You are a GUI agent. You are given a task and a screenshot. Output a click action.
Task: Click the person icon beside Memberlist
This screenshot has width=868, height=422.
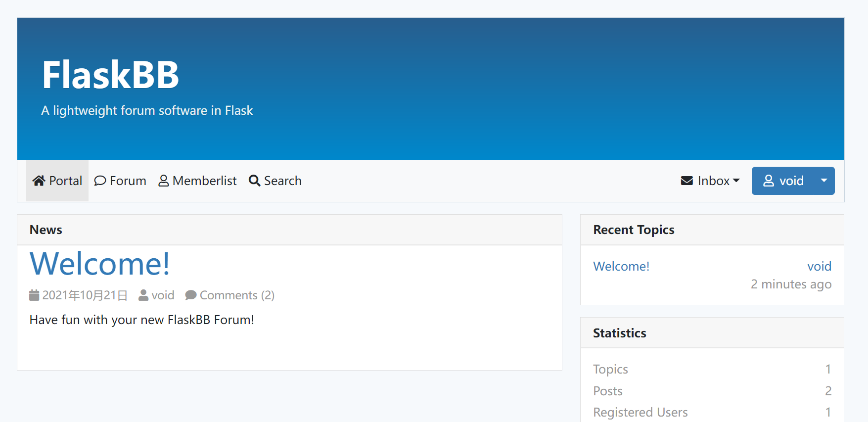[164, 181]
